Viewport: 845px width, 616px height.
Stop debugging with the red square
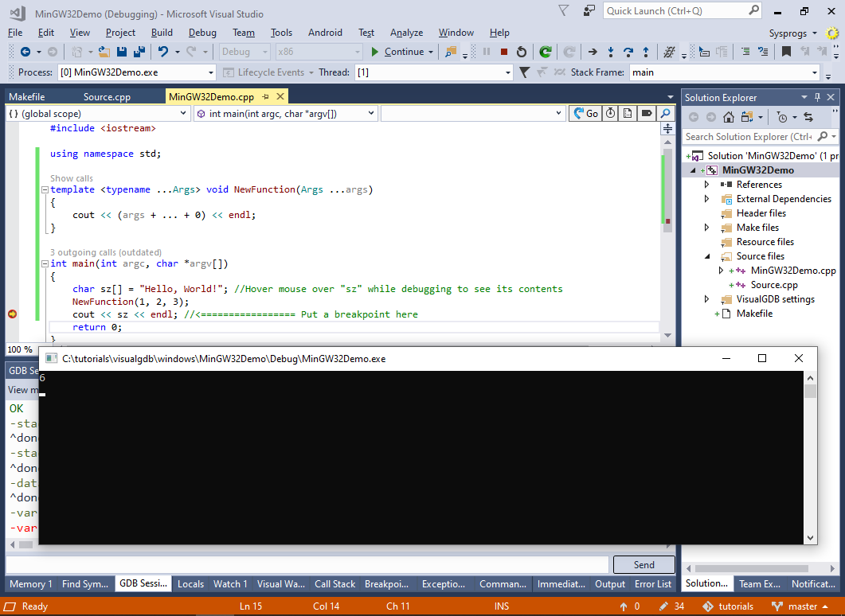click(504, 52)
